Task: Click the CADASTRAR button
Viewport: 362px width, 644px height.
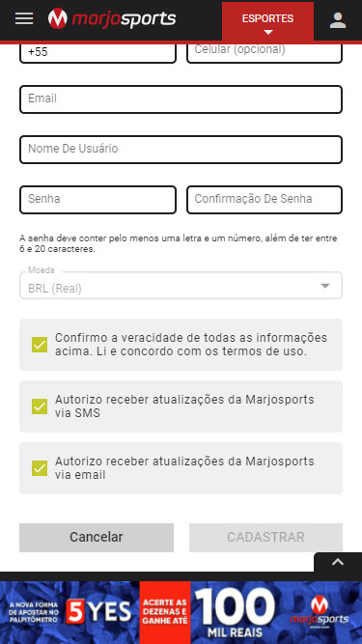Action: click(x=265, y=537)
